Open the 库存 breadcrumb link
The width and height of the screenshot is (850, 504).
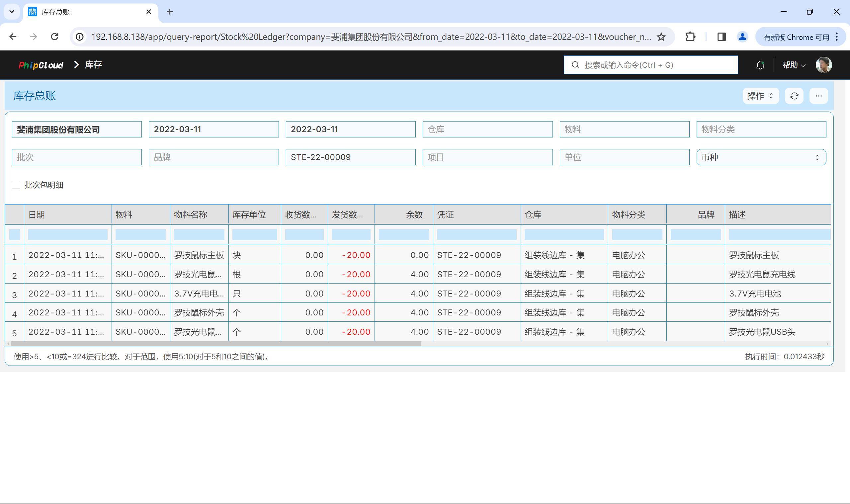pos(93,65)
